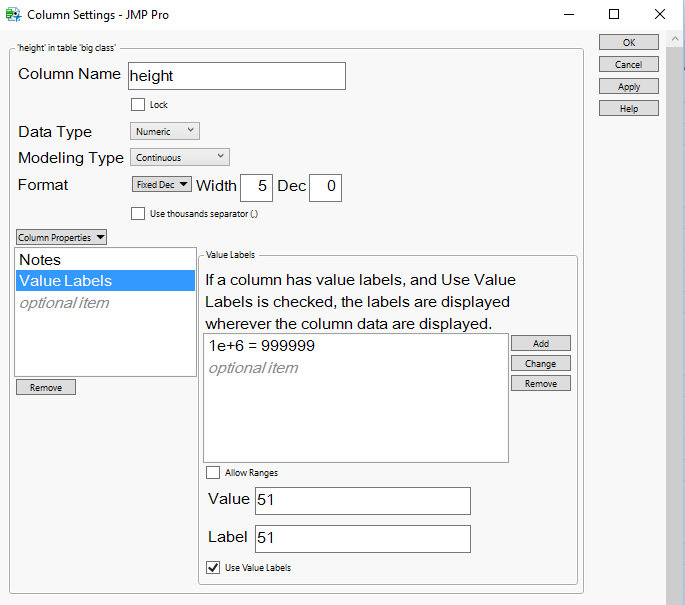Click the Dec input field
The image size is (685, 605).
pyautogui.click(x=325, y=188)
